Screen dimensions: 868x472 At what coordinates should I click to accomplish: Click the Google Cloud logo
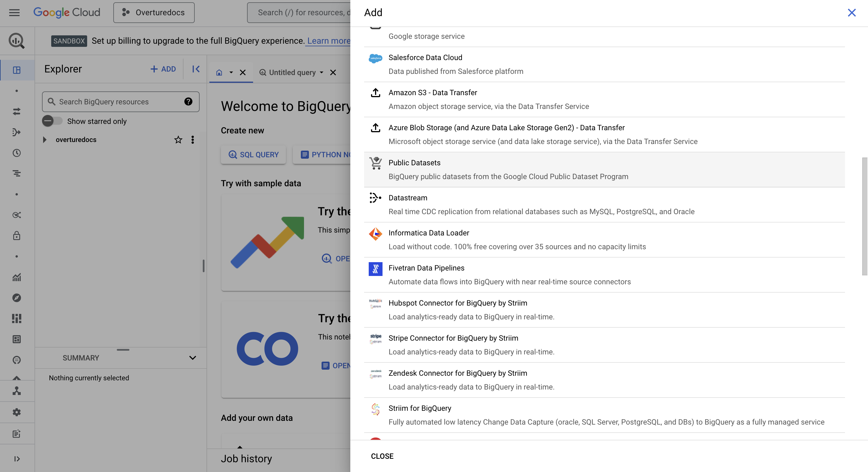[x=67, y=13]
